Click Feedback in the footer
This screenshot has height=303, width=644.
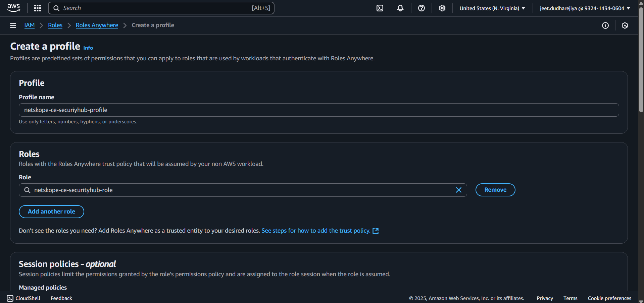pos(61,298)
